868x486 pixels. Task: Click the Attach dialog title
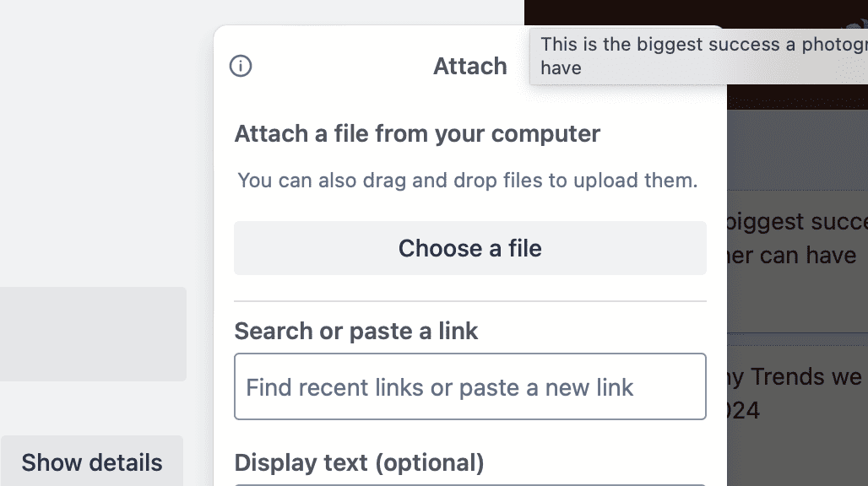(470, 66)
